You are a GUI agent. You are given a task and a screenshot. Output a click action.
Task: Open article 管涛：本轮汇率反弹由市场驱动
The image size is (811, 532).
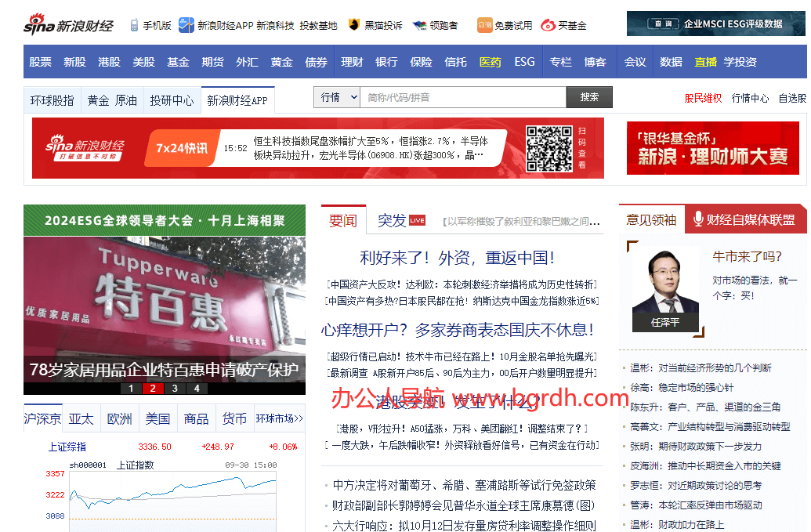(696, 505)
